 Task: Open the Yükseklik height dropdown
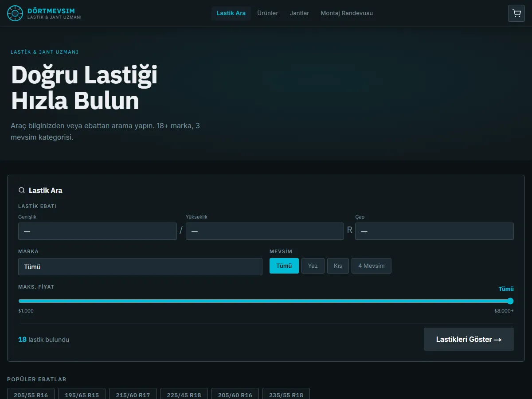(x=265, y=231)
